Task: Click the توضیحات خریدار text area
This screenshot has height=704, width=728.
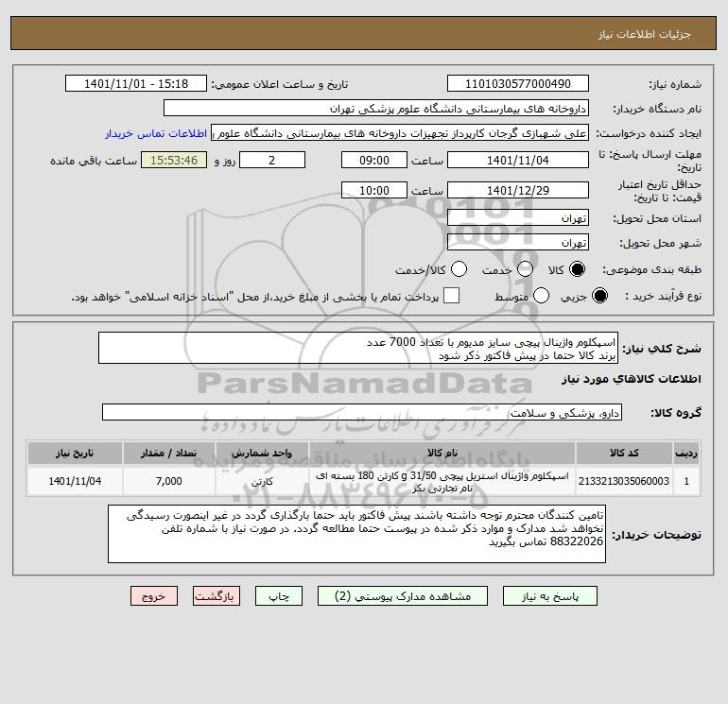Action: tap(356, 534)
